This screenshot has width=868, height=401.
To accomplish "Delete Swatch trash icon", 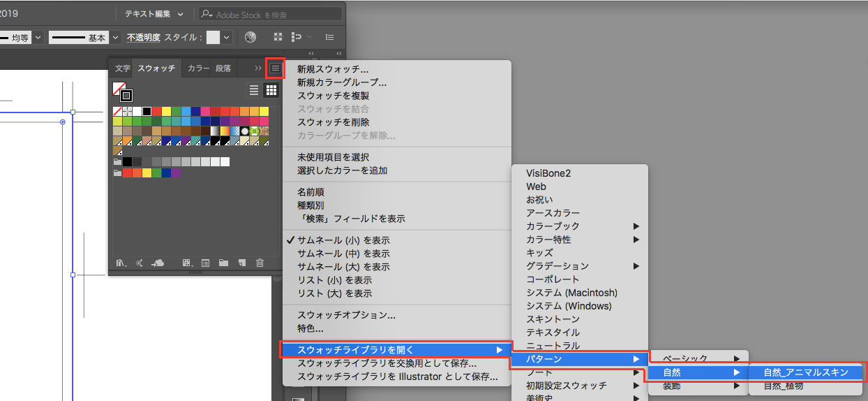I will [x=260, y=263].
